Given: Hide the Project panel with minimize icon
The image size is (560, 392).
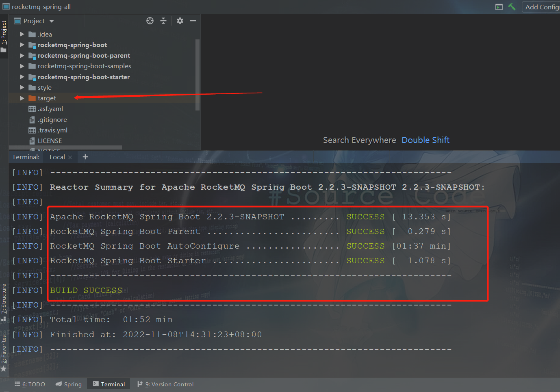Looking at the screenshot, I should point(193,21).
